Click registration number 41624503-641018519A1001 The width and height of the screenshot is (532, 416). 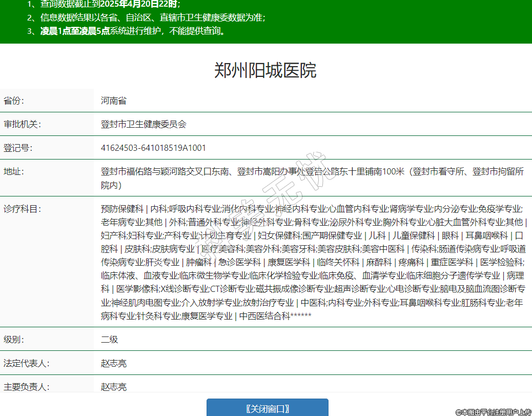pyautogui.click(x=153, y=148)
